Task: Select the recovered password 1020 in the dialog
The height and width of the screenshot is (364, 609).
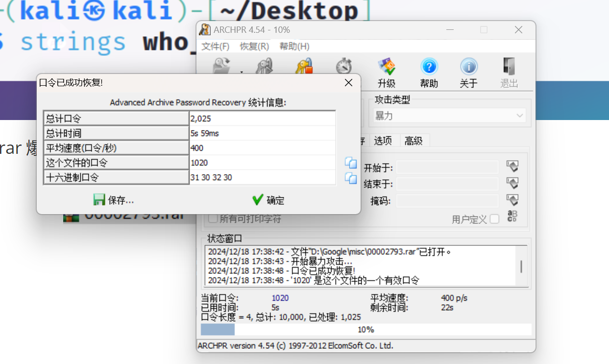Action: (263, 163)
